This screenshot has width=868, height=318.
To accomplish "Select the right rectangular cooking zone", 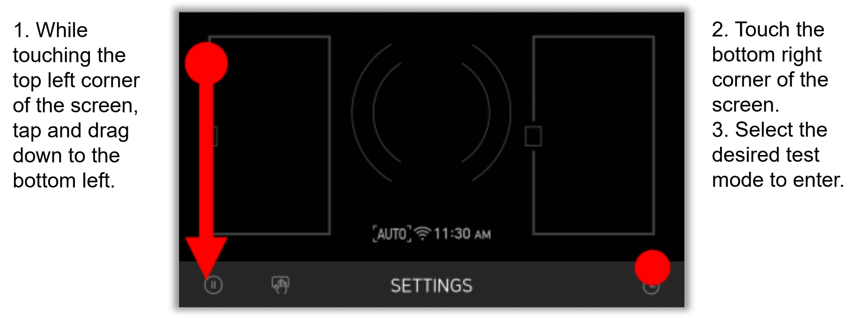I will (593, 135).
